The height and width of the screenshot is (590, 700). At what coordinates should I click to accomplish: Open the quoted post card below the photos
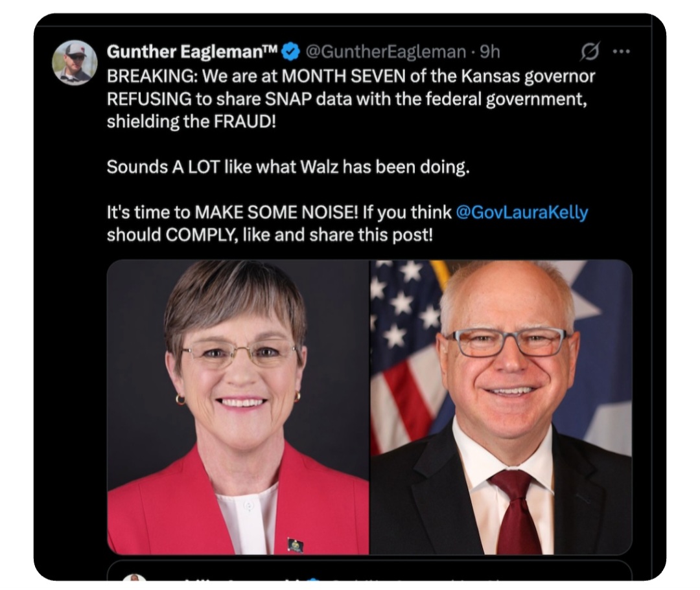coord(369,571)
